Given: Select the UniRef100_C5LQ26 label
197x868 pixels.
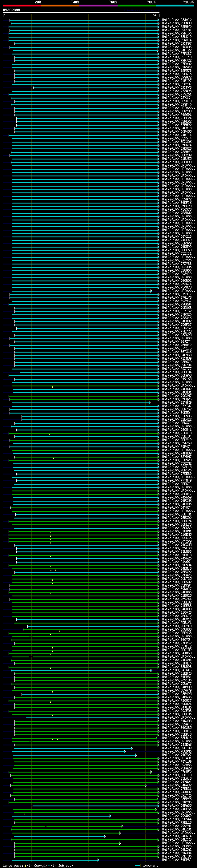Looking at the screenshot, I should click(x=177, y=399).
